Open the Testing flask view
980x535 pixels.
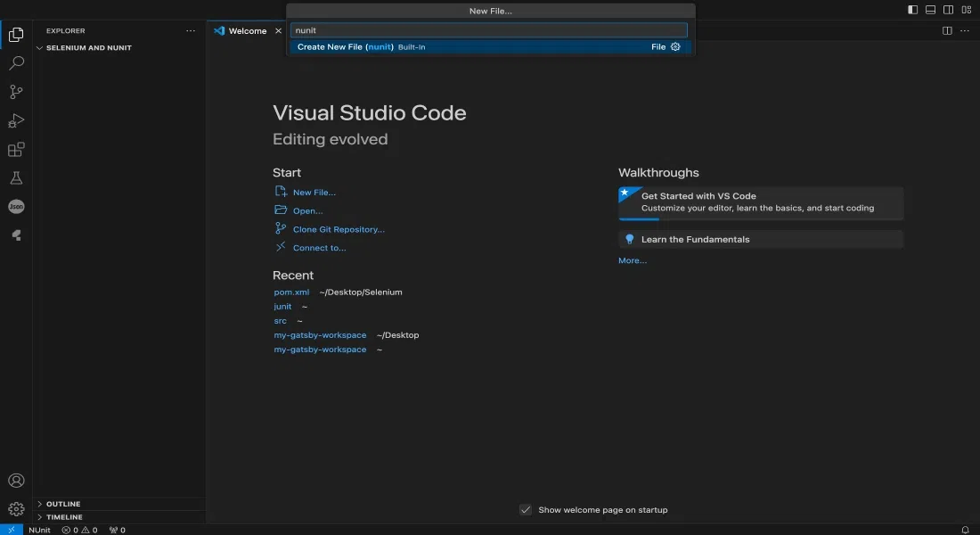click(x=16, y=178)
